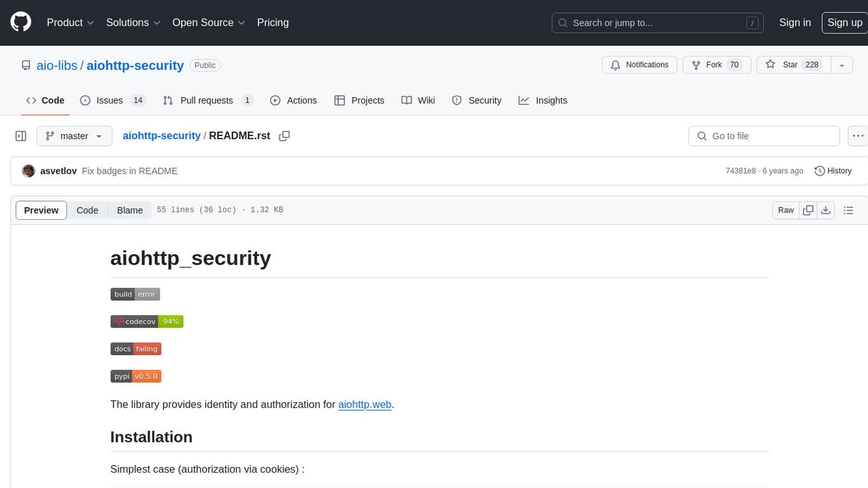Switch to the Pull requests tab
The width and height of the screenshot is (868, 488).
click(x=207, y=100)
